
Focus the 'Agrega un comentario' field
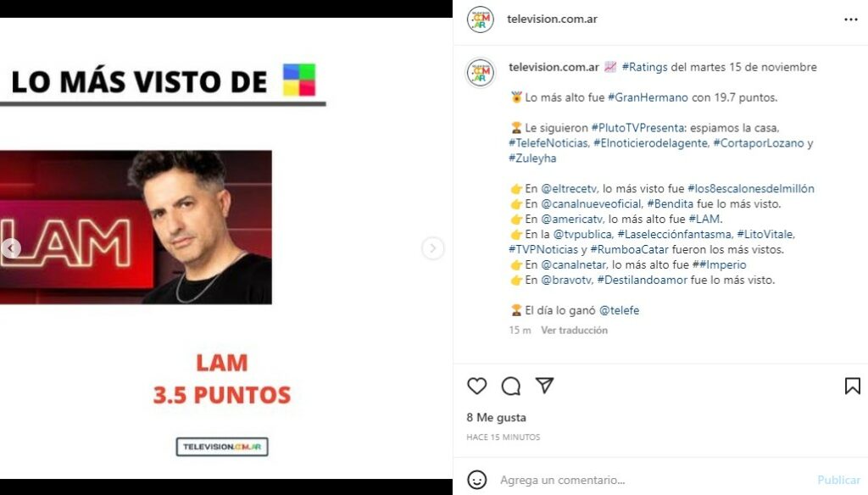[654, 480]
